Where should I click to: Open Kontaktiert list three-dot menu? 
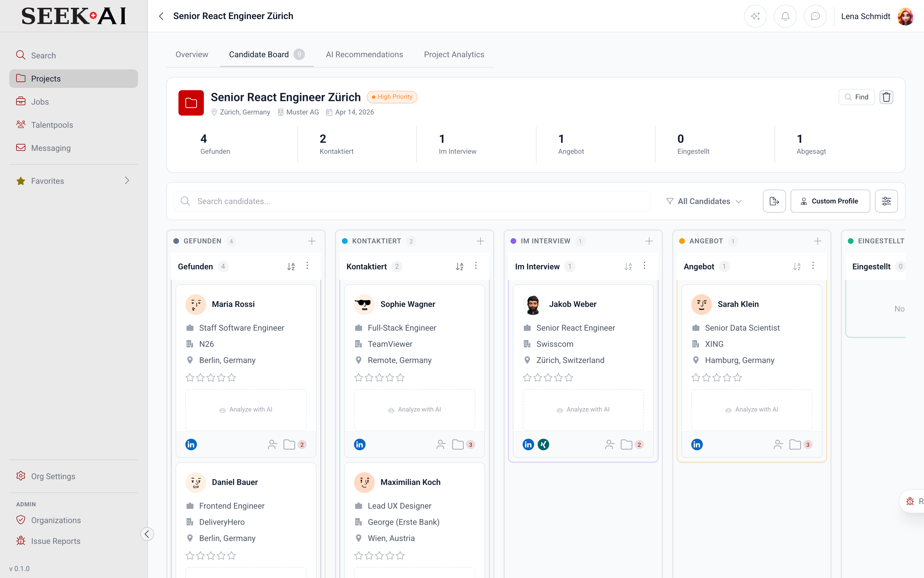click(476, 266)
